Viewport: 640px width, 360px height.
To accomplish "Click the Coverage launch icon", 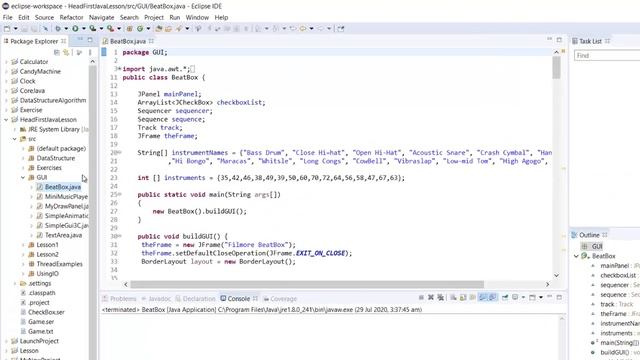I will tap(93, 29).
